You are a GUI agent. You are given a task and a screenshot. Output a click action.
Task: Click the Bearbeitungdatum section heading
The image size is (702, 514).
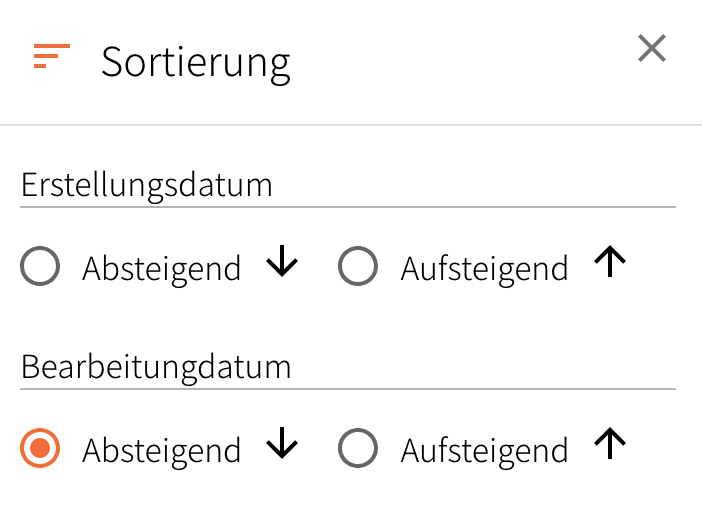pyautogui.click(x=156, y=367)
